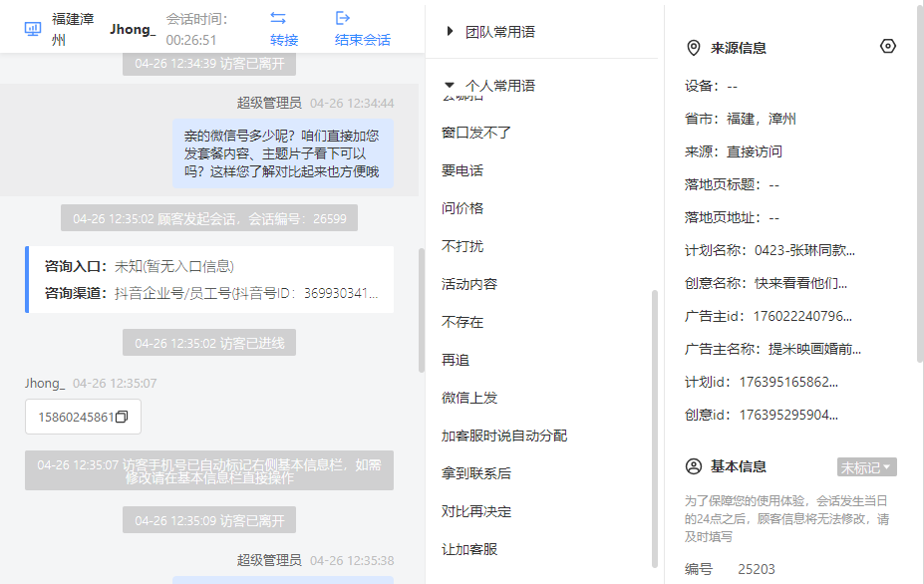Click the phone number message 15860245861
This screenshot has height=584, width=924.
tap(83, 418)
